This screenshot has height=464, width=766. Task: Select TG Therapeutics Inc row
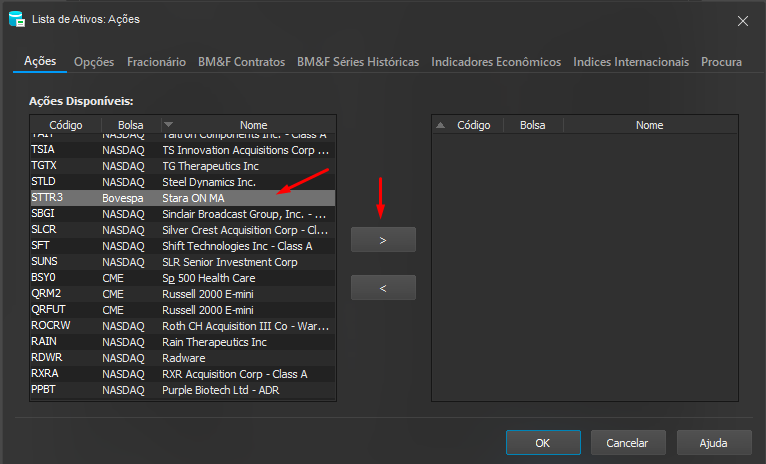(x=183, y=166)
